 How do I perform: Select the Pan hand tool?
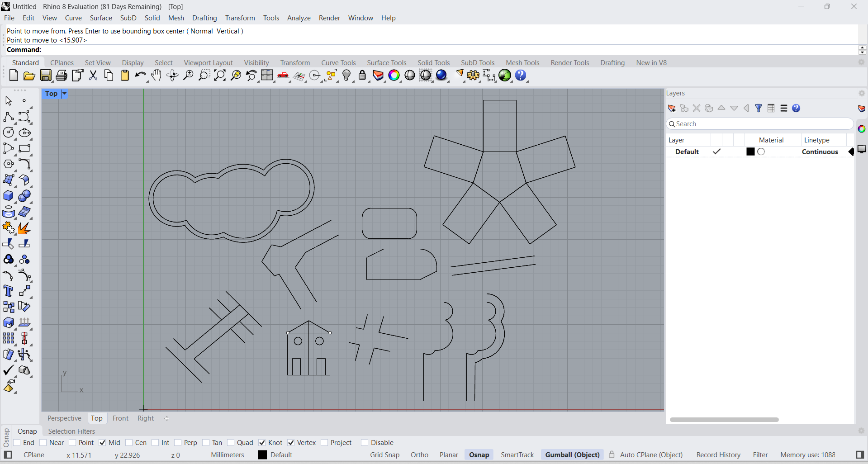point(157,76)
